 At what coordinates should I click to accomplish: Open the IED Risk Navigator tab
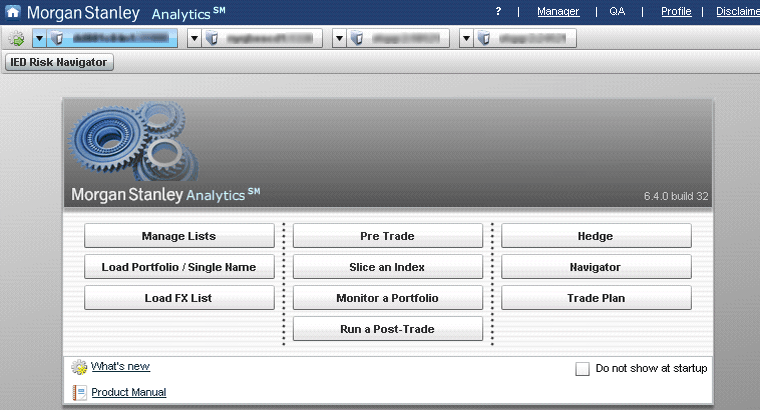pyautogui.click(x=59, y=63)
